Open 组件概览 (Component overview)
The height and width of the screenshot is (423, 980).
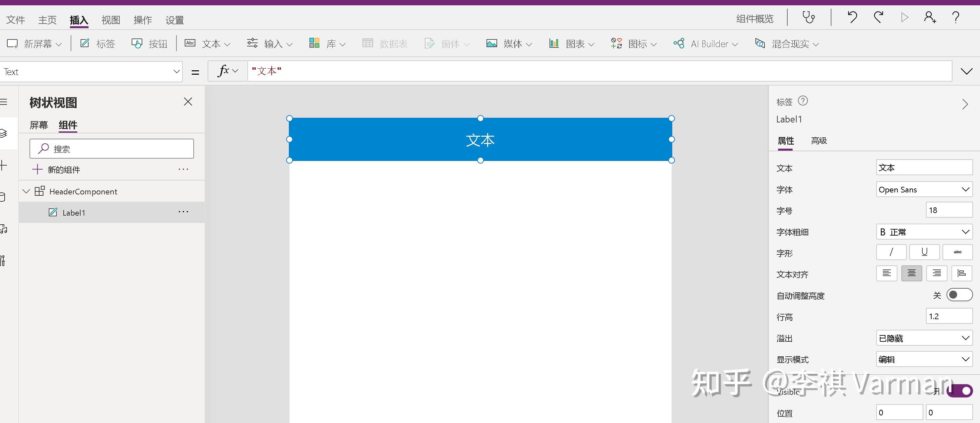755,18
